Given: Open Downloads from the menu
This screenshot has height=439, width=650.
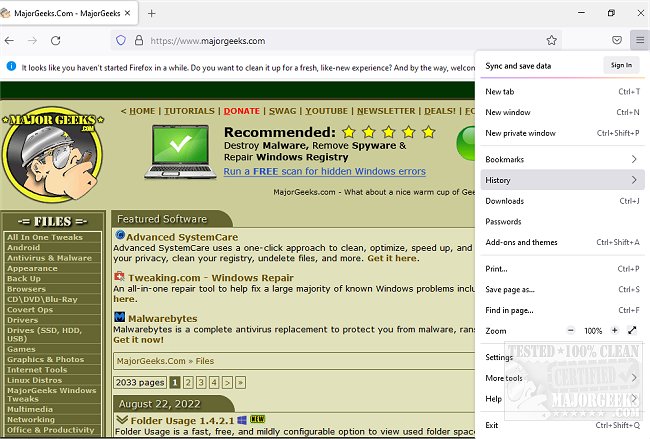Looking at the screenshot, I should pos(562,201).
